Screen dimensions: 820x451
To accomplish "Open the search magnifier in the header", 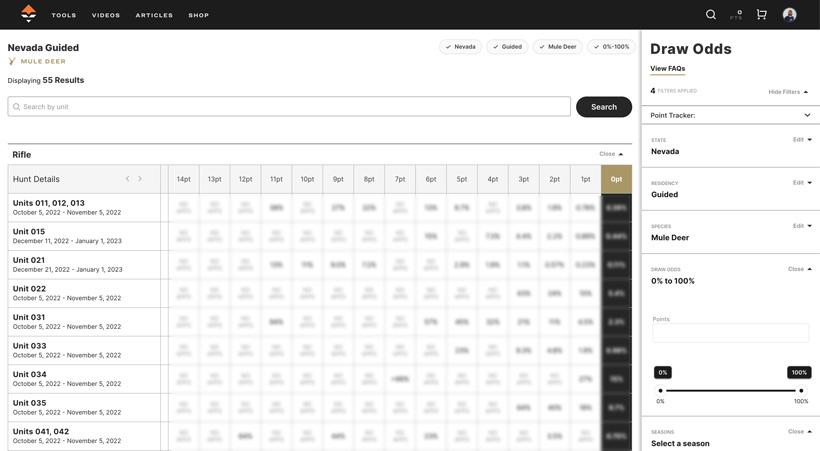I will tap(711, 15).
